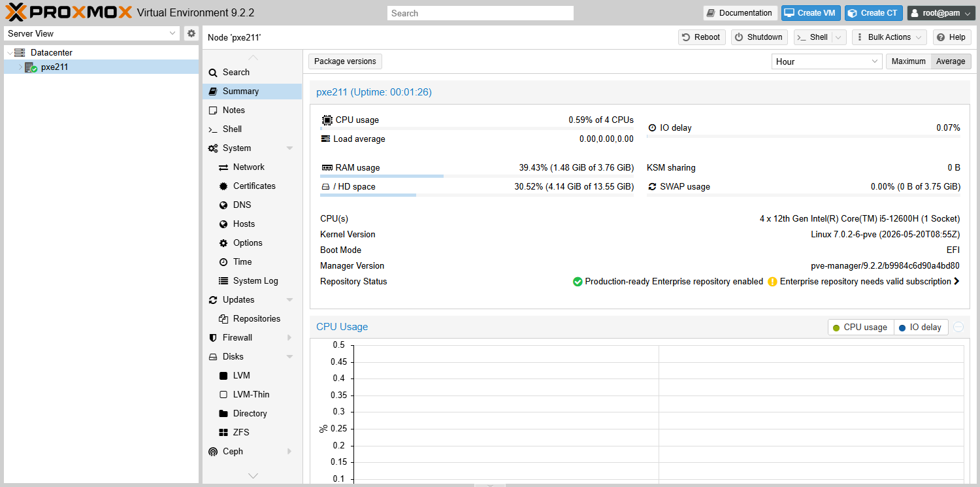Click the top Search input field

point(480,13)
